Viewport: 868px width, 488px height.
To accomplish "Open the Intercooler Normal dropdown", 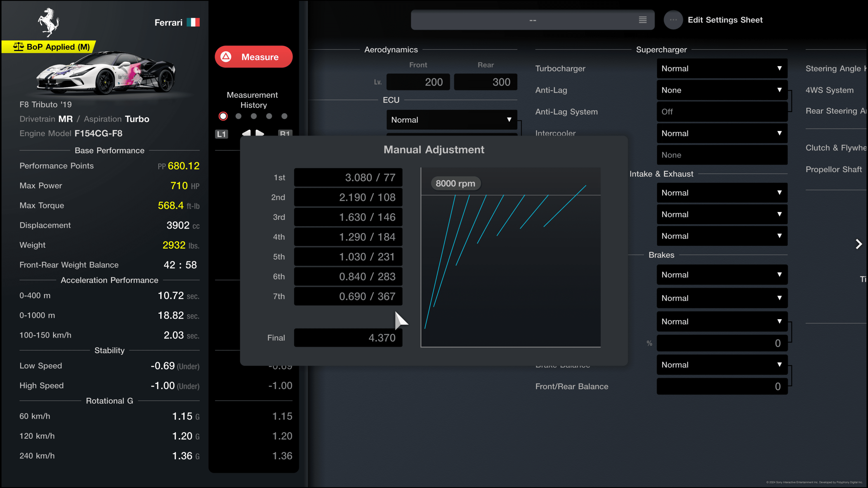I will point(722,133).
